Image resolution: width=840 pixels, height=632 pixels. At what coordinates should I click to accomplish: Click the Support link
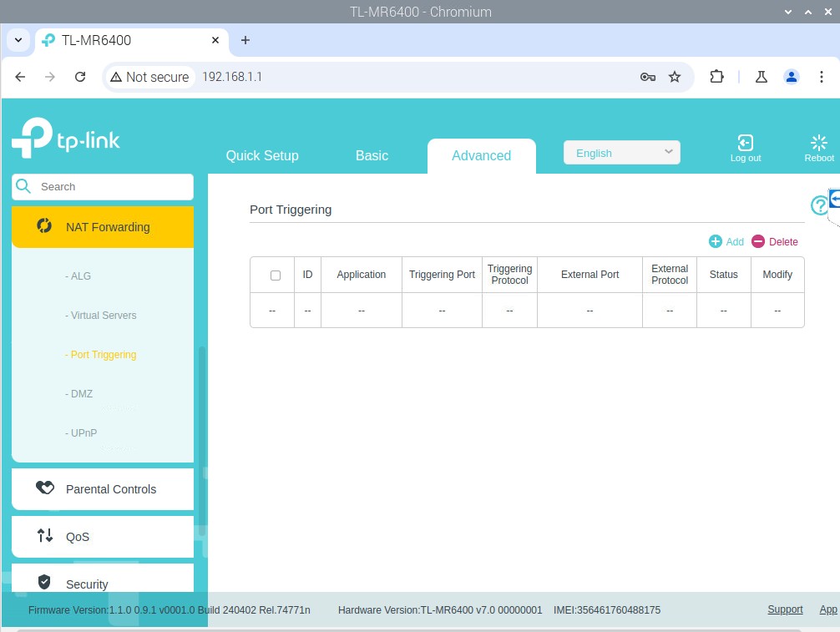pos(785,609)
